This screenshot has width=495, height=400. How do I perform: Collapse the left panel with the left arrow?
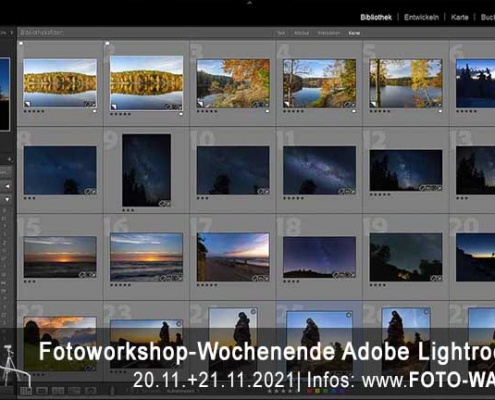7,186
